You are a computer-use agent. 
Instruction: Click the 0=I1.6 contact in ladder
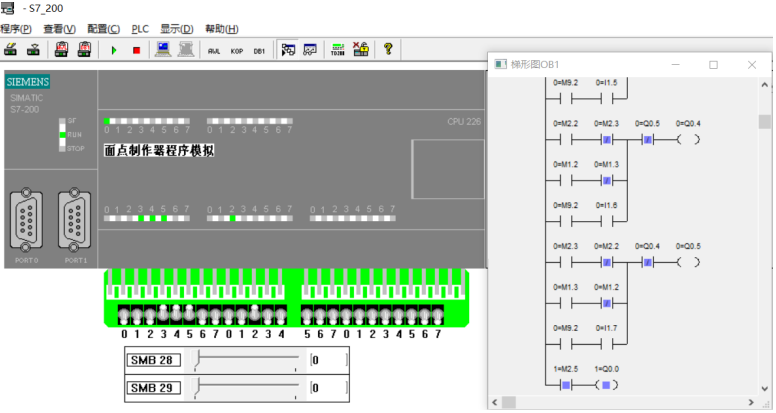coord(607,222)
